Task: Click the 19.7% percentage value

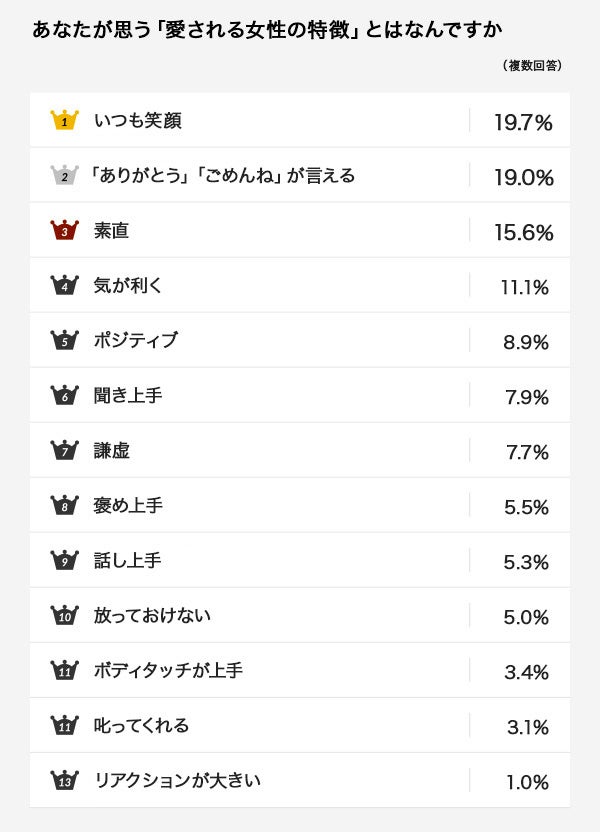Action: coord(523,123)
